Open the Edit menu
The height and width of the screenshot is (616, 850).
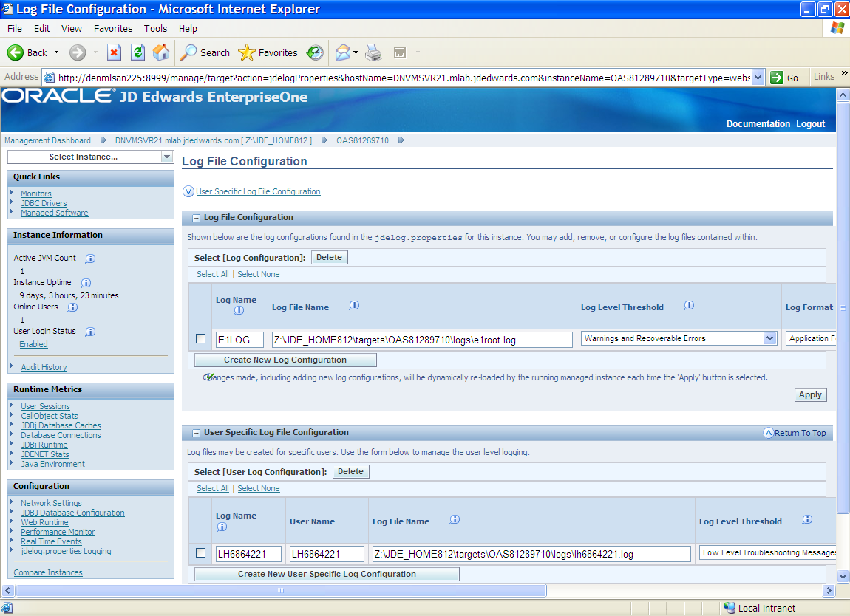pos(41,29)
